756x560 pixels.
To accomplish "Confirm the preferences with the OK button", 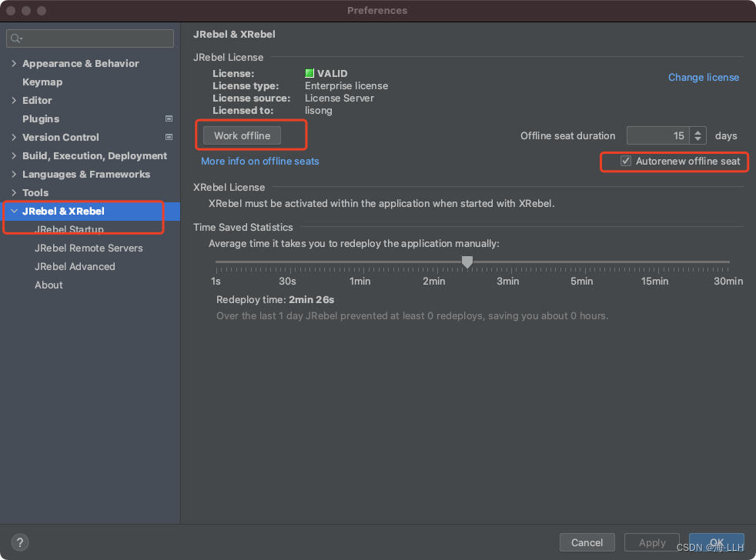I will coord(717,542).
